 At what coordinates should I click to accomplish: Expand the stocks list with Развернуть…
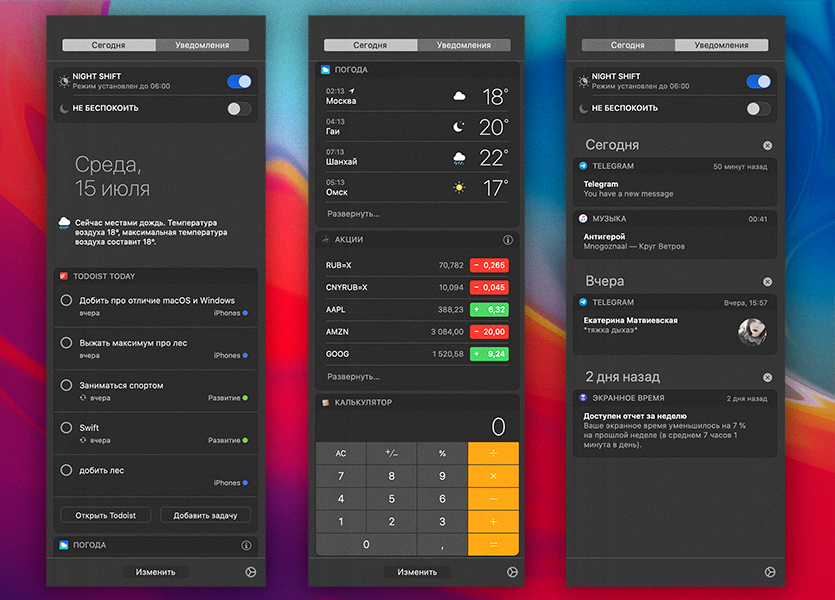point(353,377)
